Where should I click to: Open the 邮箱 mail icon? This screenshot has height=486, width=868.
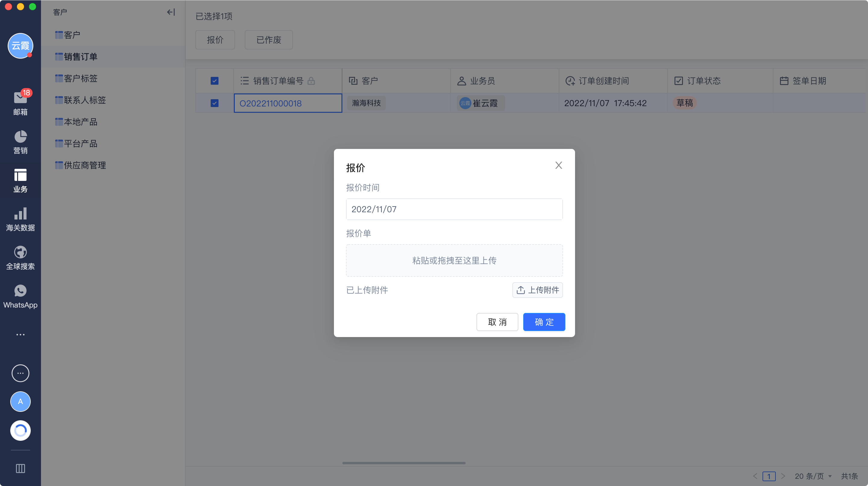(x=20, y=98)
